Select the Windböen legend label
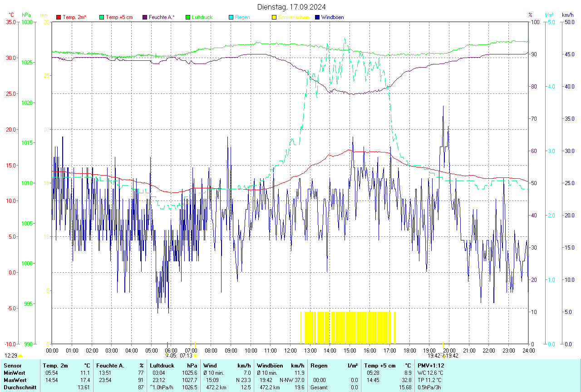 tap(333, 17)
